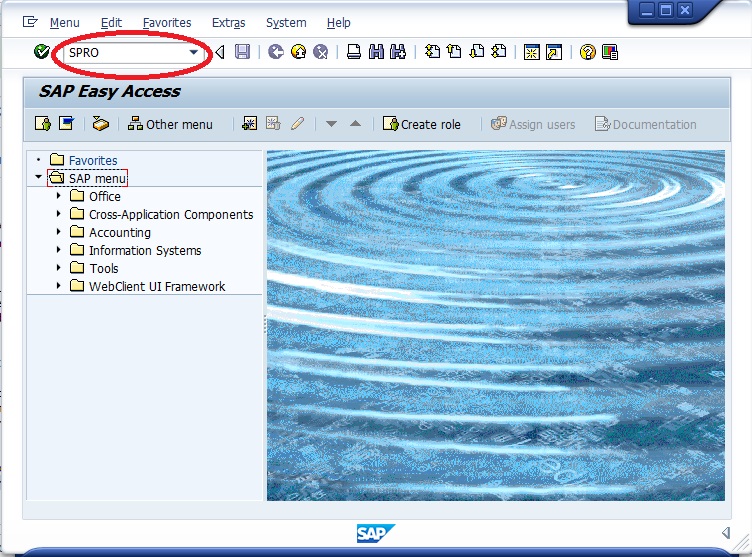The image size is (752, 557).
Task: Click the User Menu icon in application toolbar
Action: (x=43, y=124)
